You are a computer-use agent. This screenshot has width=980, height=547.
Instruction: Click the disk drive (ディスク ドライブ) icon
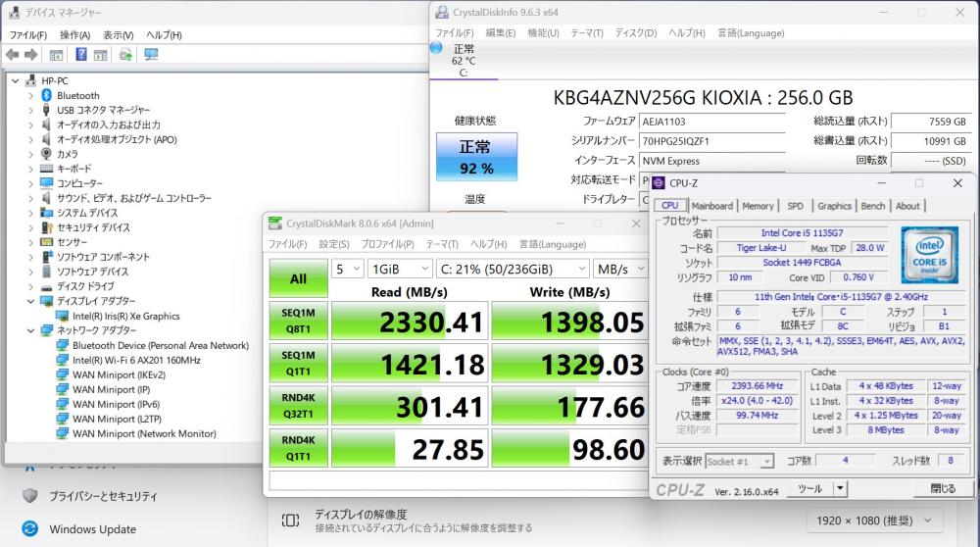46,287
